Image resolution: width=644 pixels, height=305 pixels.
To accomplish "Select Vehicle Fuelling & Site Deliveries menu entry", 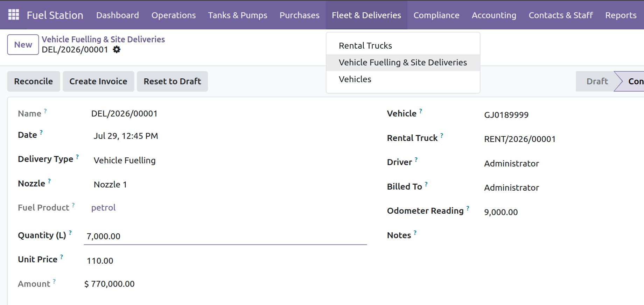I will [x=403, y=63].
